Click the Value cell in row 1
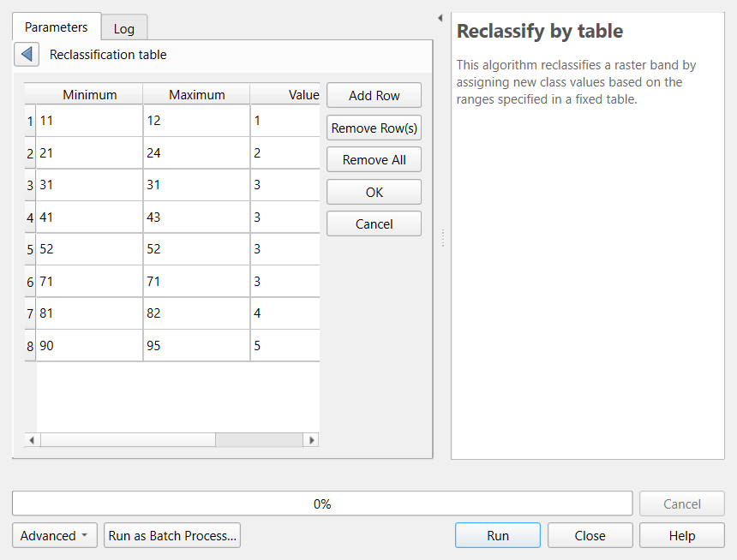 point(285,121)
